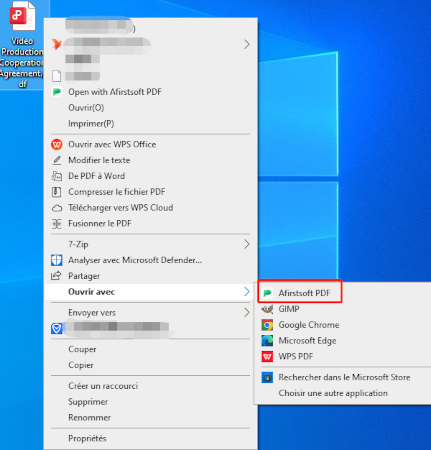Select Partager from the context menu
Viewport: 431px width, 450px height.
150,276
